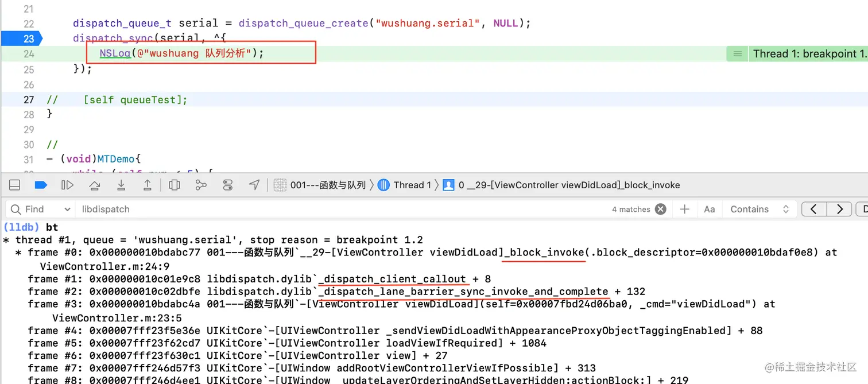Hide the debug area panel
This screenshot has width=868, height=384.
point(15,185)
